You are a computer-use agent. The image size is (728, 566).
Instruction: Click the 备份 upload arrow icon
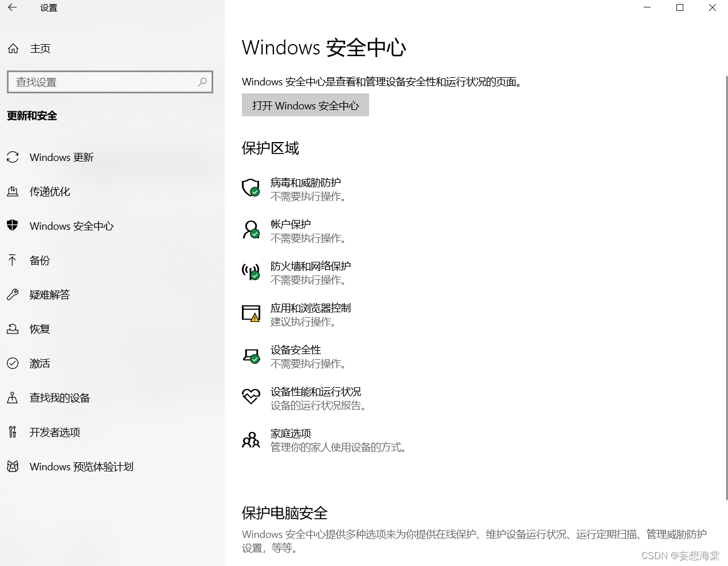tap(13, 260)
